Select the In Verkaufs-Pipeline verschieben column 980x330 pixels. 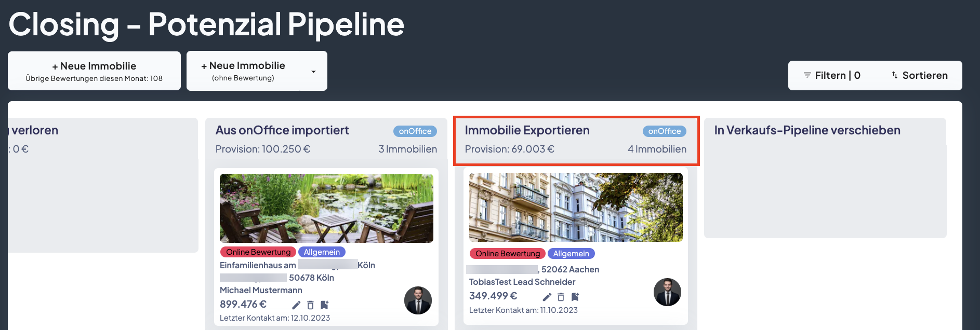(x=807, y=130)
